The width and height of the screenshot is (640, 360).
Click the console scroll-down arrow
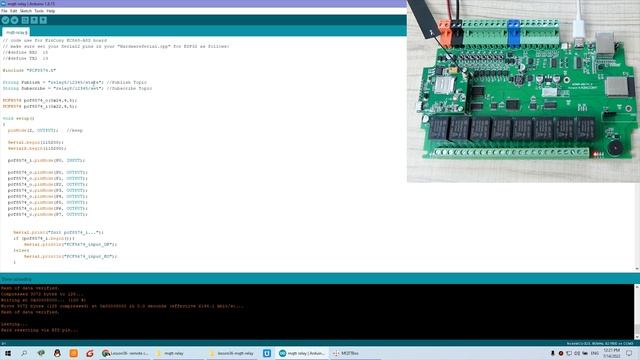pyautogui.click(x=637, y=337)
